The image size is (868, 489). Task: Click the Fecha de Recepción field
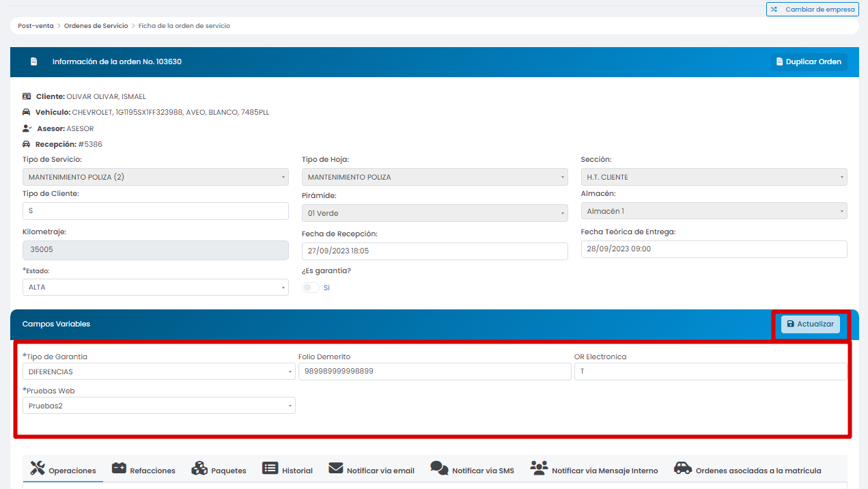[434, 251]
